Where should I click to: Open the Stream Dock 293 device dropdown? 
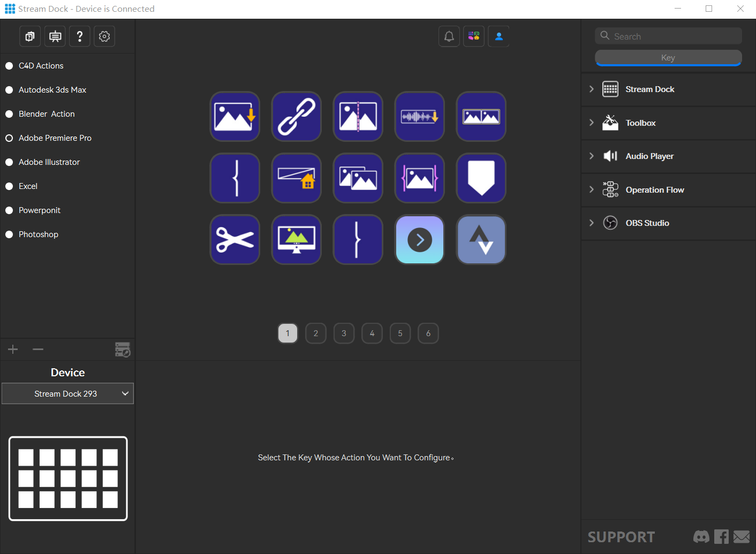coord(67,393)
